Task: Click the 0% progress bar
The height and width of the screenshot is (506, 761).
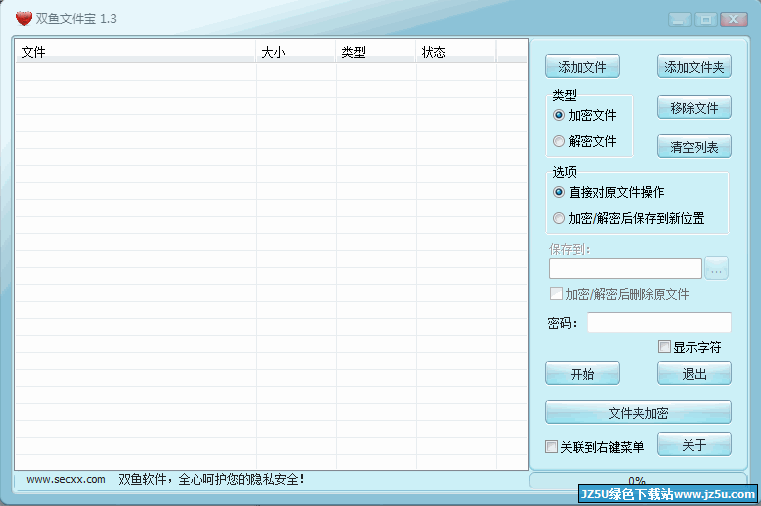Action: coord(637,480)
